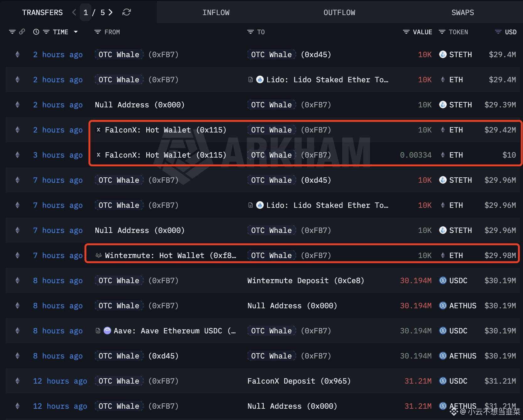This screenshot has width=523, height=420.
Task: Click the 31.21M value in FalconX Deposit row
Action: 418,381
